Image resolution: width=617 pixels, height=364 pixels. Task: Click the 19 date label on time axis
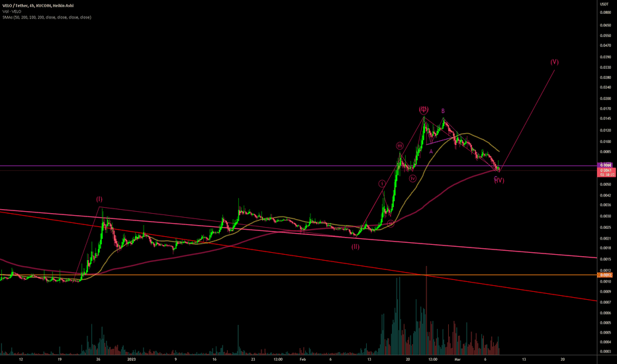[60, 359]
